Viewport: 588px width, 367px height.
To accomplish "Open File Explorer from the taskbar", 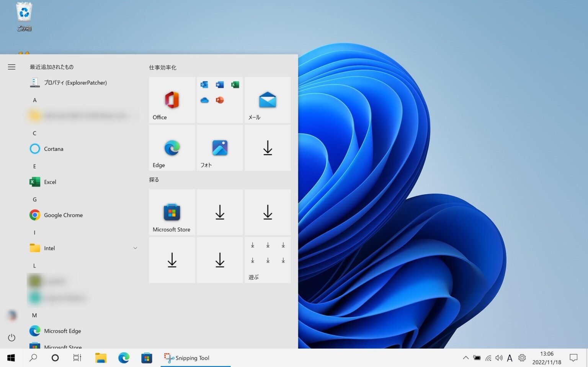I will click(101, 358).
